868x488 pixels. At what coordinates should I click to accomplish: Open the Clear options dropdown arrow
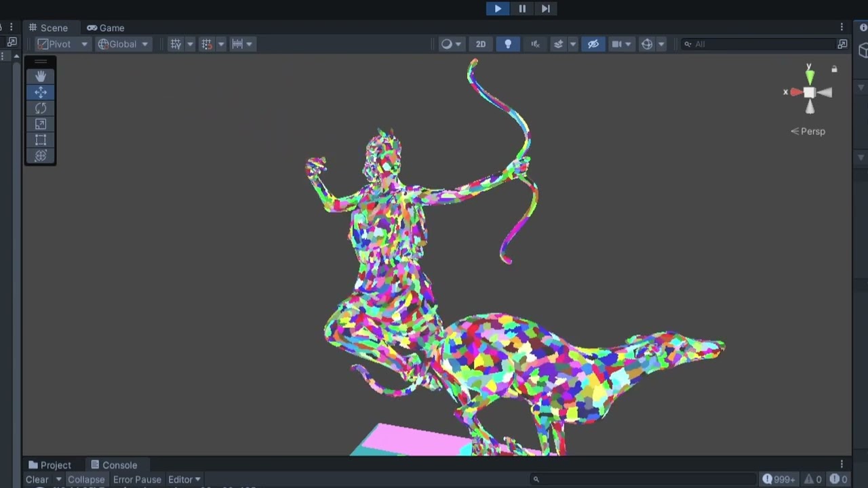pos(58,479)
